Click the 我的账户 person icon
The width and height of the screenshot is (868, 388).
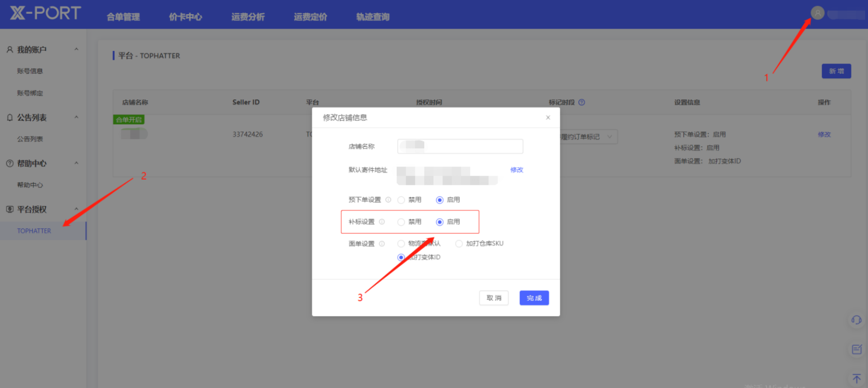(9, 49)
